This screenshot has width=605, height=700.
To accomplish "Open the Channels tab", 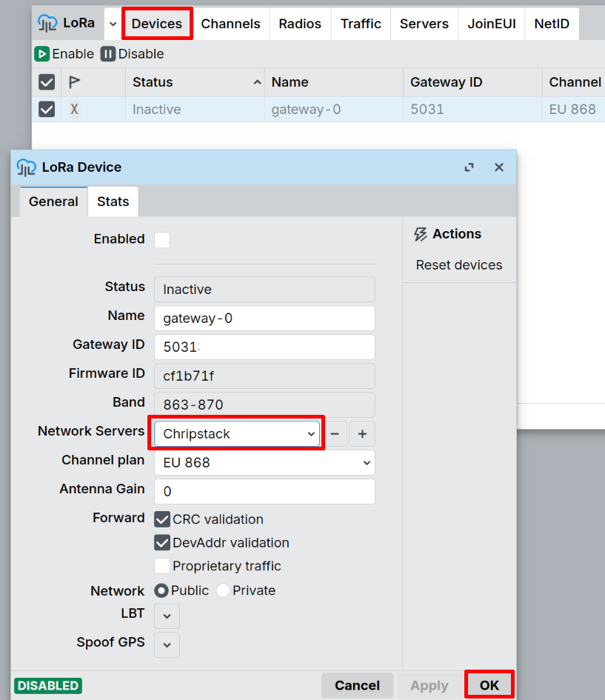I will (230, 23).
